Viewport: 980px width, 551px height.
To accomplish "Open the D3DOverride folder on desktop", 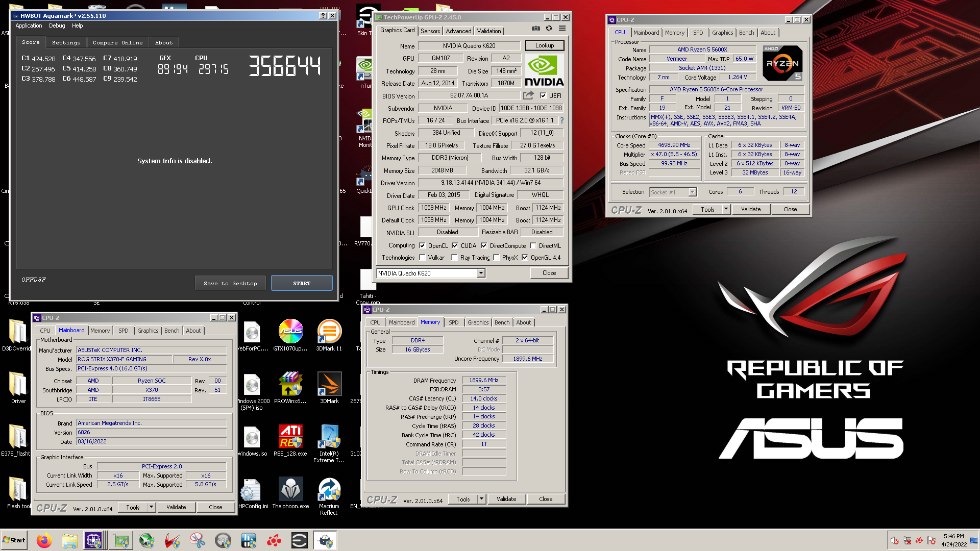I will coord(17,335).
